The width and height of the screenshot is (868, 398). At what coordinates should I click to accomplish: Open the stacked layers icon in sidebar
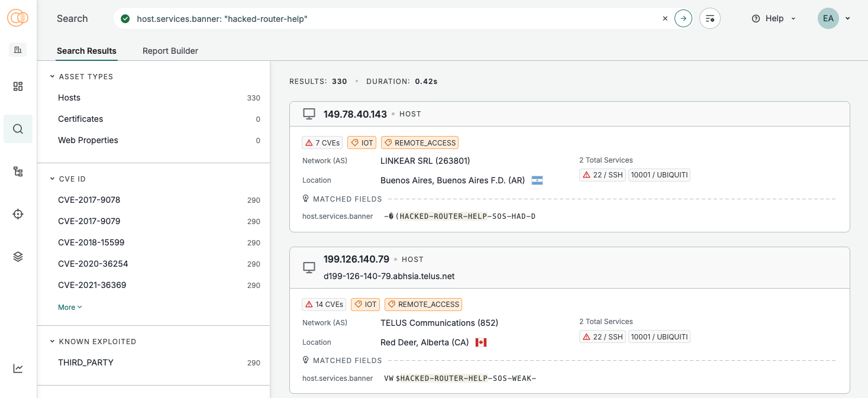point(18,257)
